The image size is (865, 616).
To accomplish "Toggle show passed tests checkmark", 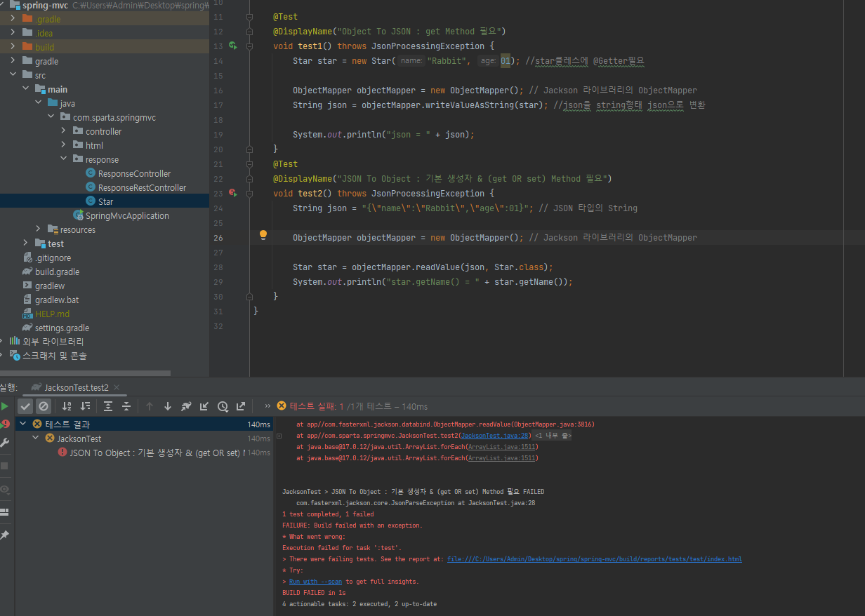I will [25, 406].
